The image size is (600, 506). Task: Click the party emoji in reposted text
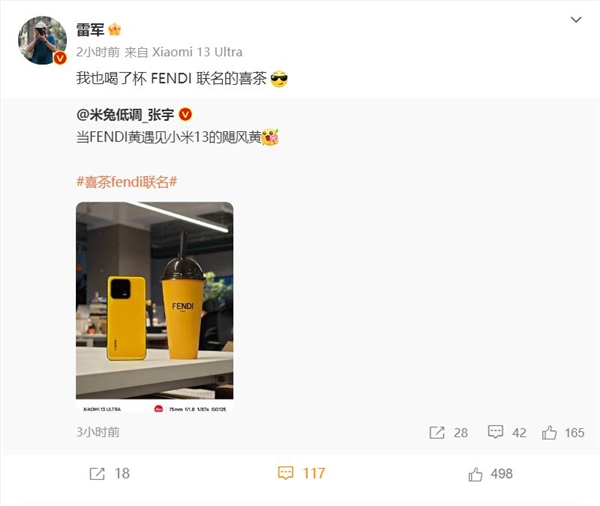tap(270, 137)
